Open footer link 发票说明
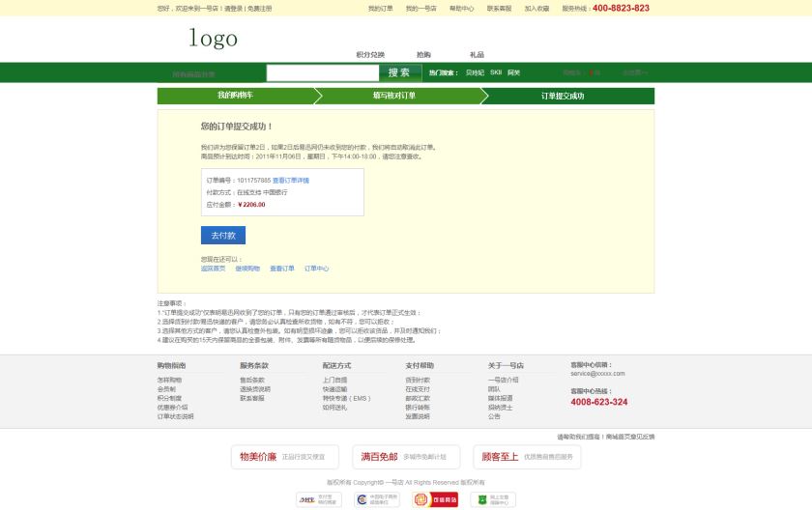Image resolution: width=812 pixels, height=510 pixels. pyautogui.click(x=418, y=416)
